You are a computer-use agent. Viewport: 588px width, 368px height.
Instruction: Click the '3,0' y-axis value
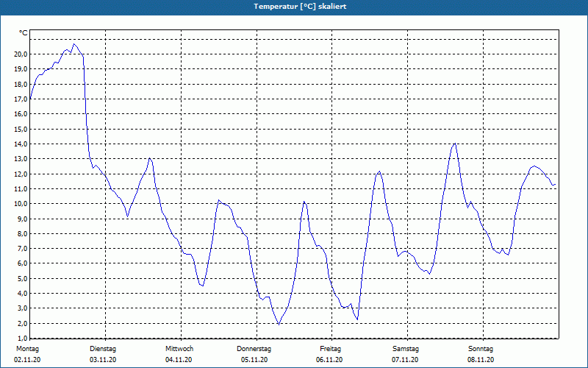pos(22,308)
